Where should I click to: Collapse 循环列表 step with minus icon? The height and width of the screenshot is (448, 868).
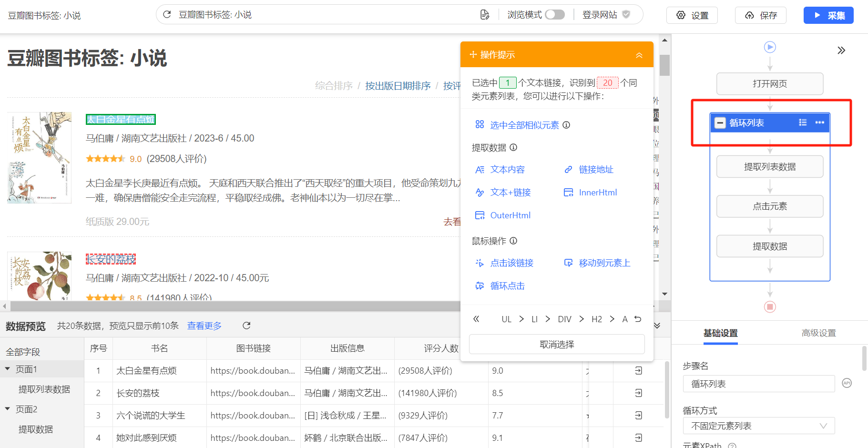[x=720, y=123]
